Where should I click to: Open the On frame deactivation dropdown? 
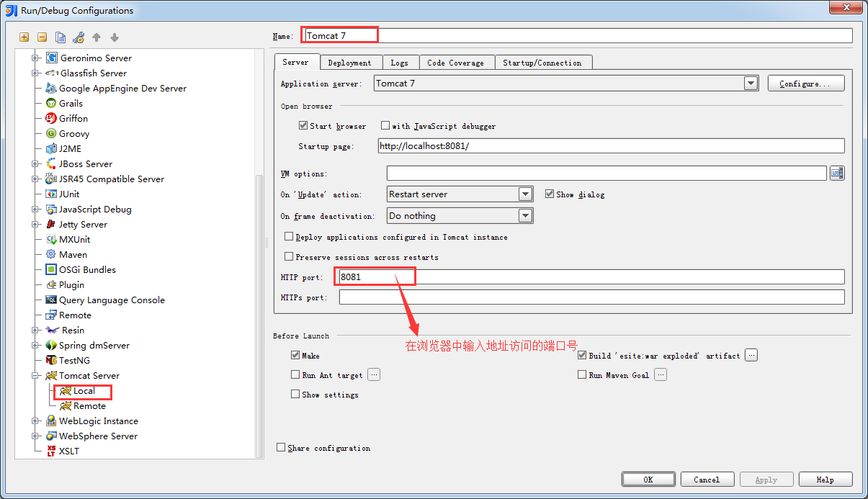(526, 215)
